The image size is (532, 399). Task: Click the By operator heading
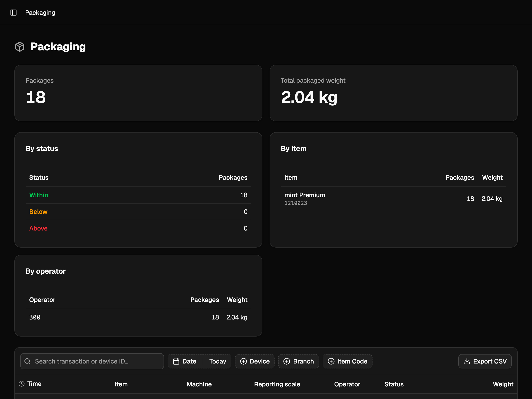45,271
